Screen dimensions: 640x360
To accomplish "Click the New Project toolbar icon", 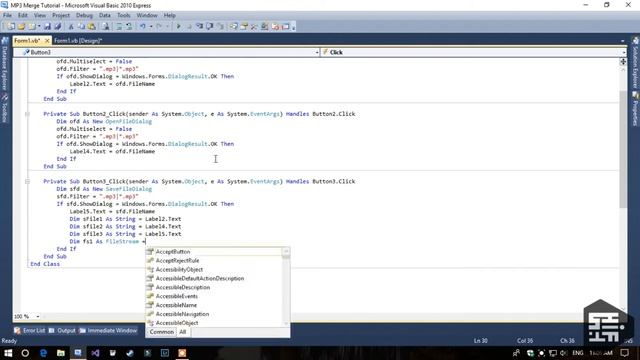I will [11, 27].
